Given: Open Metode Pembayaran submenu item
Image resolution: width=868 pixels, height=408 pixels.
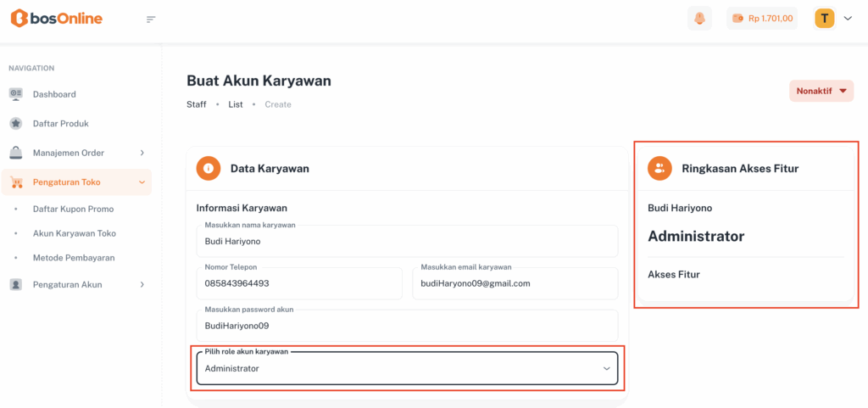Looking at the screenshot, I should coord(73,258).
